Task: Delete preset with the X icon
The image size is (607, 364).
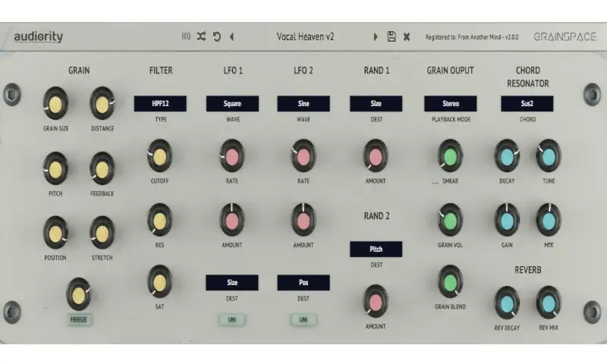Action: click(x=407, y=36)
